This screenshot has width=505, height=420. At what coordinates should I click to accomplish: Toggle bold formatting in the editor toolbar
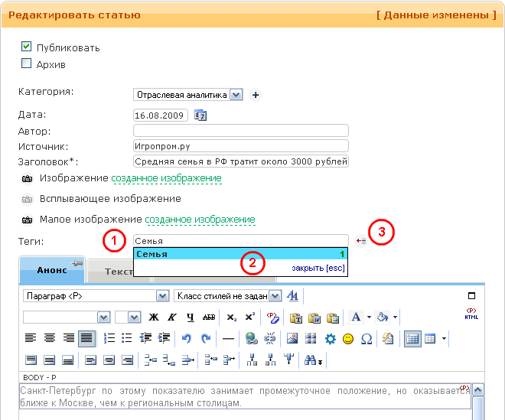[154, 317]
